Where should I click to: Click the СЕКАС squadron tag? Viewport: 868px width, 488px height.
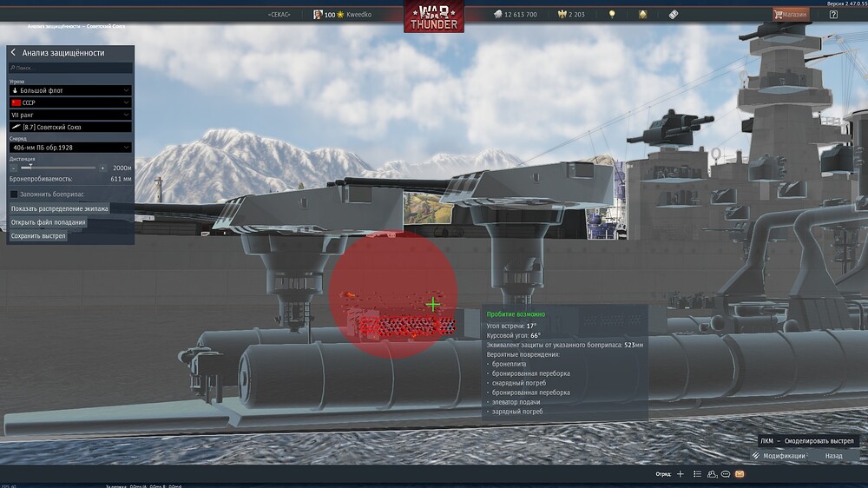point(279,15)
